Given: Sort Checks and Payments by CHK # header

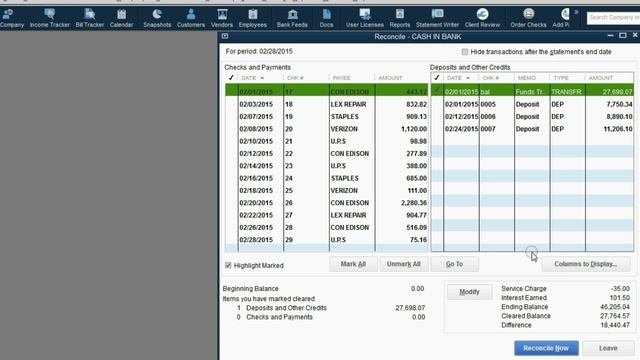Looking at the screenshot, I should (306, 78).
